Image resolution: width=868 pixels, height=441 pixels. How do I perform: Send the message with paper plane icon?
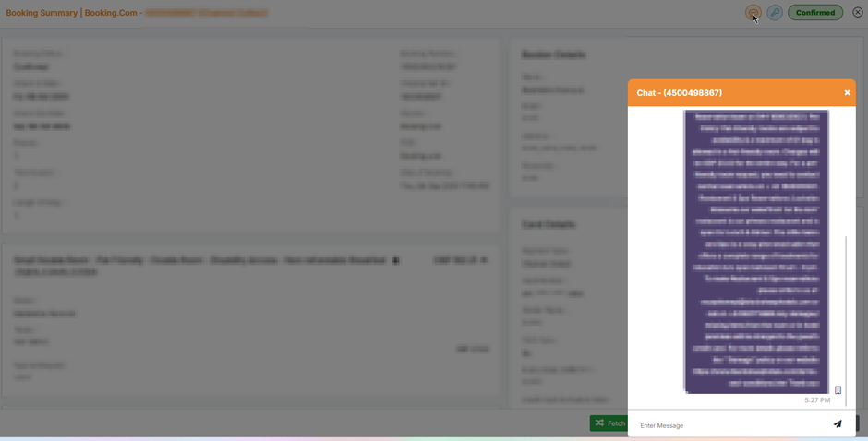(838, 424)
